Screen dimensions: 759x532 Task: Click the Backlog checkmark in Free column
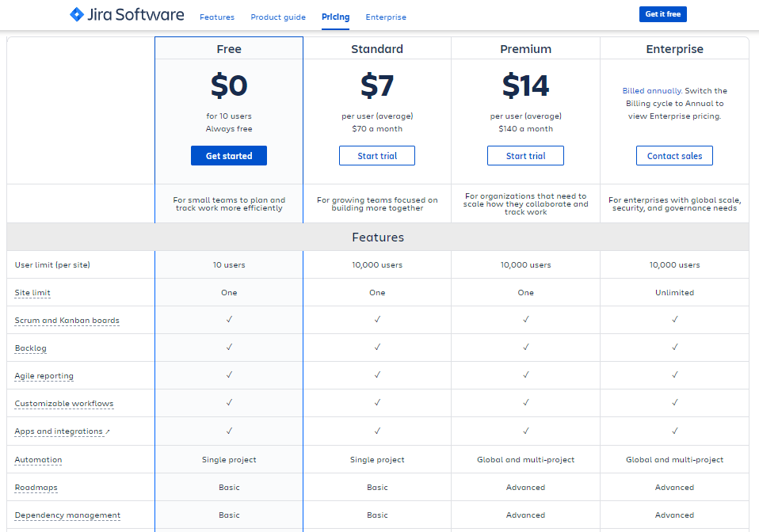(229, 348)
